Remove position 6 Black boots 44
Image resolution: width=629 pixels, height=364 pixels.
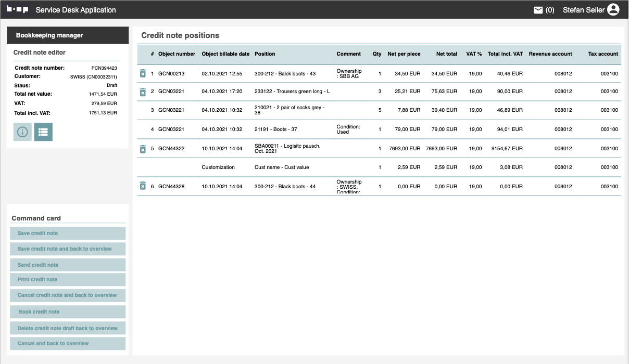click(x=143, y=186)
